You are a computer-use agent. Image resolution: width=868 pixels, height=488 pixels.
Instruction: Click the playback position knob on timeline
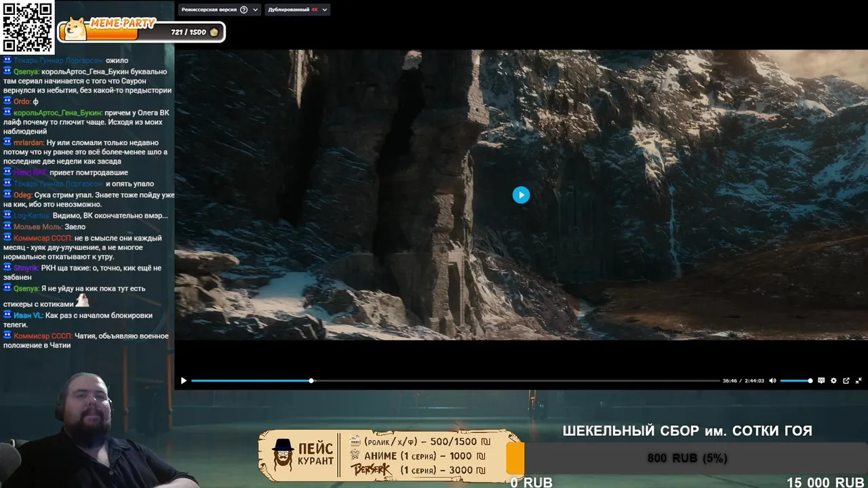click(x=311, y=381)
